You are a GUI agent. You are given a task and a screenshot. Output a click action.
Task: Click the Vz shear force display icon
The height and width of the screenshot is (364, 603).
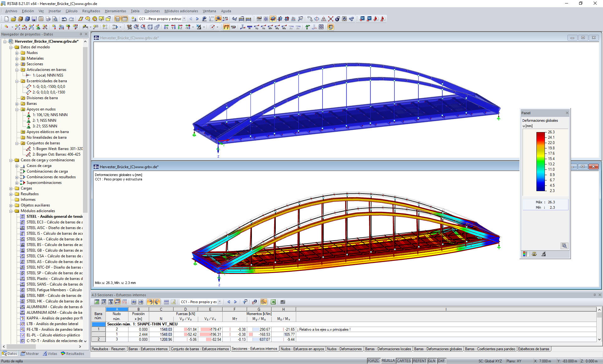click(x=264, y=28)
